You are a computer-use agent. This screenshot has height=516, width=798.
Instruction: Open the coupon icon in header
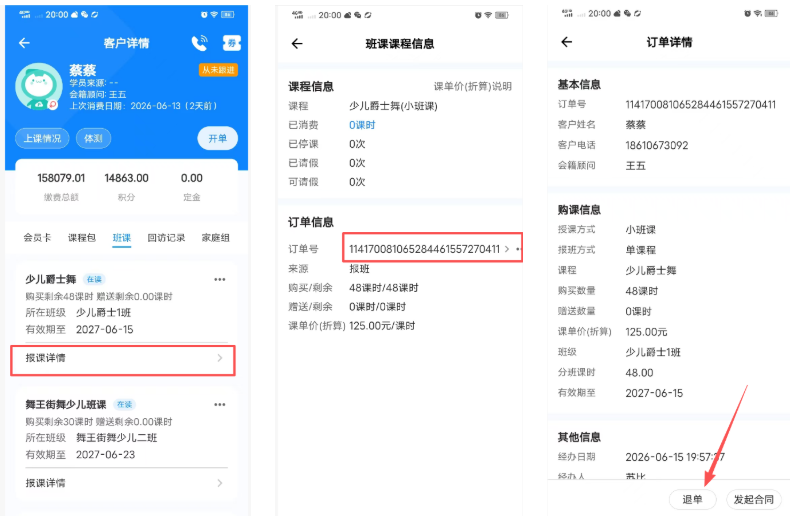click(x=232, y=43)
